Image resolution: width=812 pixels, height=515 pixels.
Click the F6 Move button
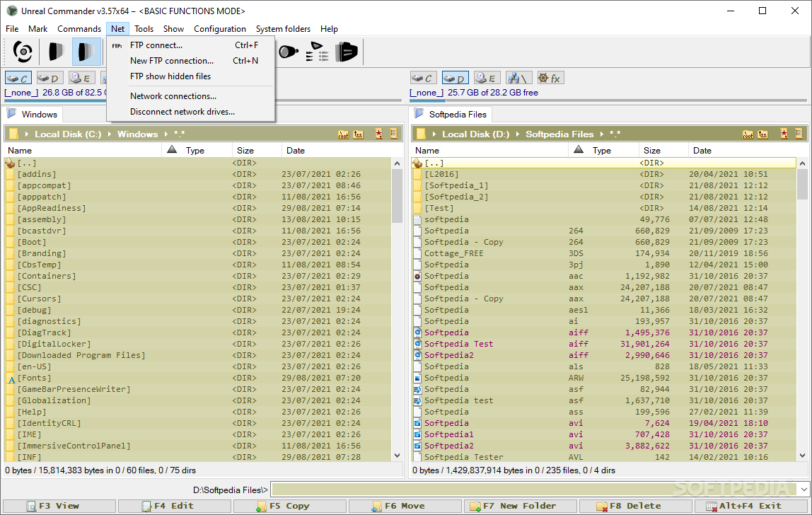[405, 506]
